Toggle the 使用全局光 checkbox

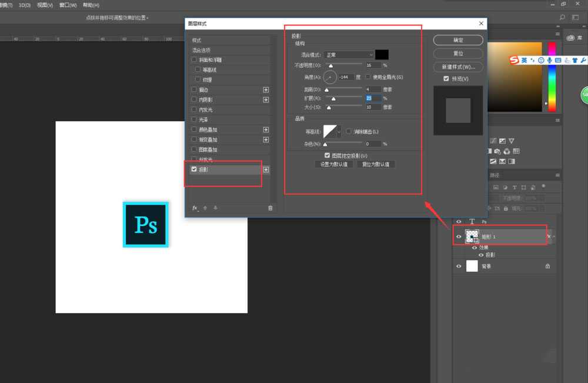click(368, 77)
